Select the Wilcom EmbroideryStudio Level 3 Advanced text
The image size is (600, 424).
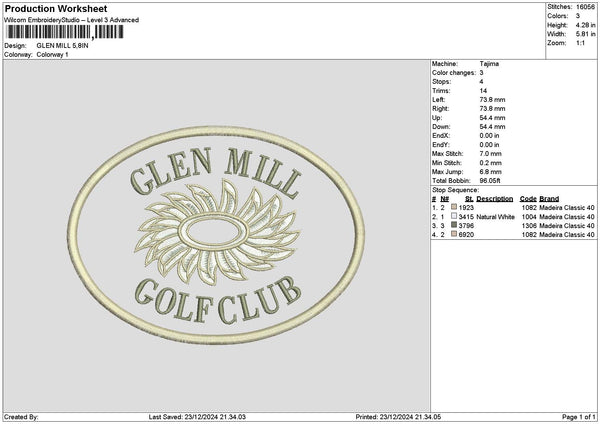[x=72, y=20]
